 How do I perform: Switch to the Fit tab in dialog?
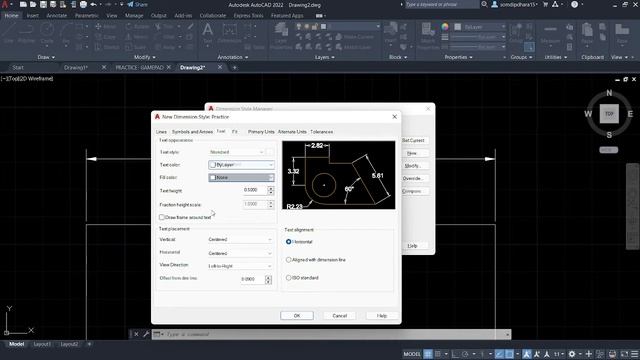[x=235, y=131]
